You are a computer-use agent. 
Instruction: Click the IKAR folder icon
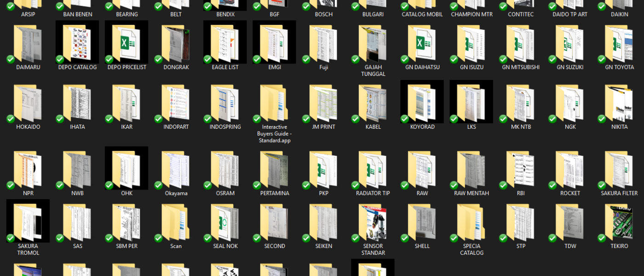(126, 104)
